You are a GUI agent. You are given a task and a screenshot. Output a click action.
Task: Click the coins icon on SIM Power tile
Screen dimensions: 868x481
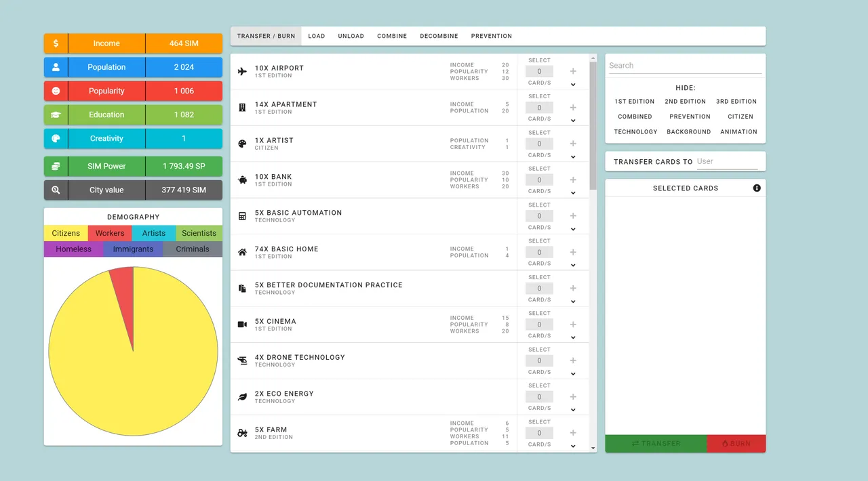tap(56, 166)
